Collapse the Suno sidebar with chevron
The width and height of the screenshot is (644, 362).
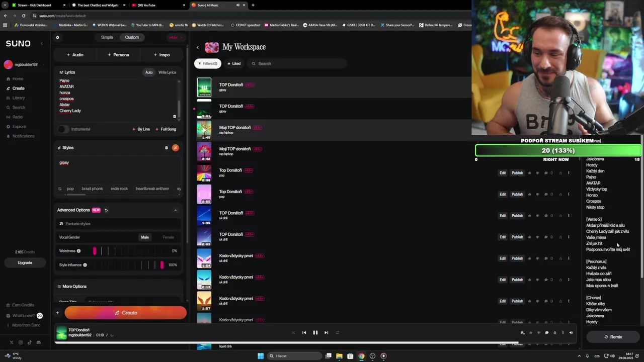click(x=41, y=44)
